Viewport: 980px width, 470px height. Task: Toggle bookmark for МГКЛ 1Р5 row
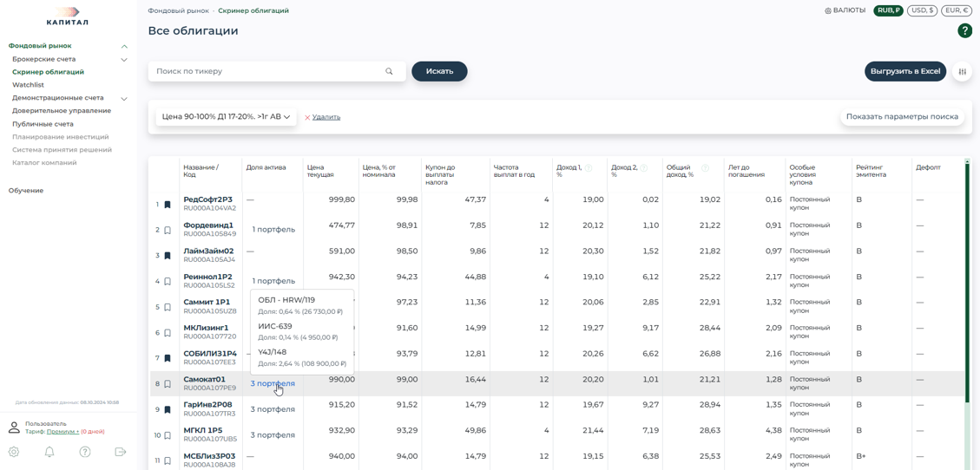pyautogui.click(x=168, y=435)
